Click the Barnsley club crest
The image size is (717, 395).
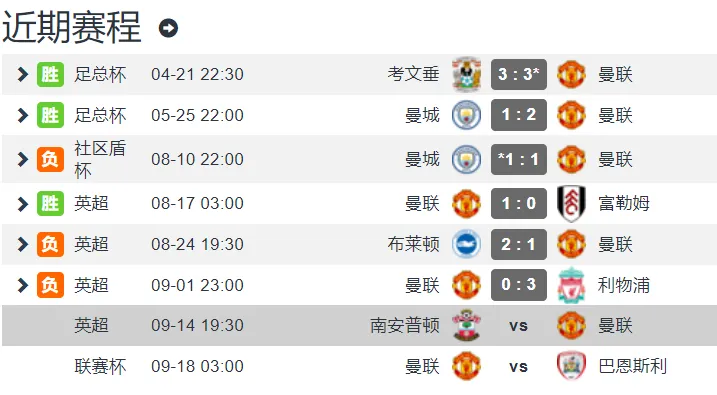point(571,366)
